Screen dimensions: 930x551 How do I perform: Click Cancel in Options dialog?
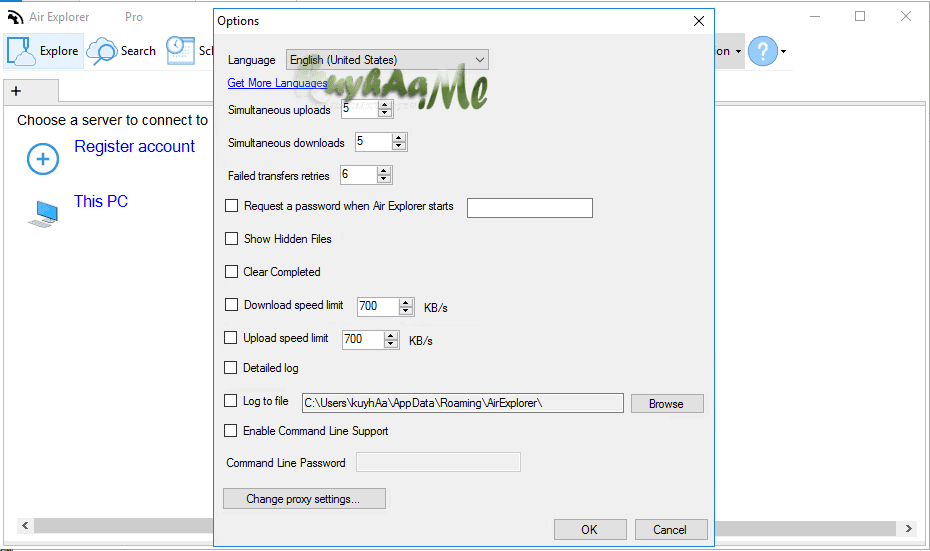671,530
